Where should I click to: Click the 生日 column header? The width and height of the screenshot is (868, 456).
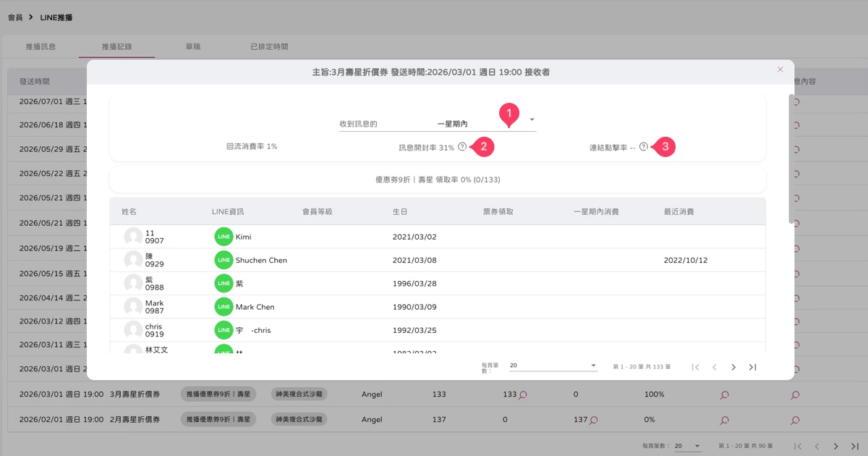[400, 211]
